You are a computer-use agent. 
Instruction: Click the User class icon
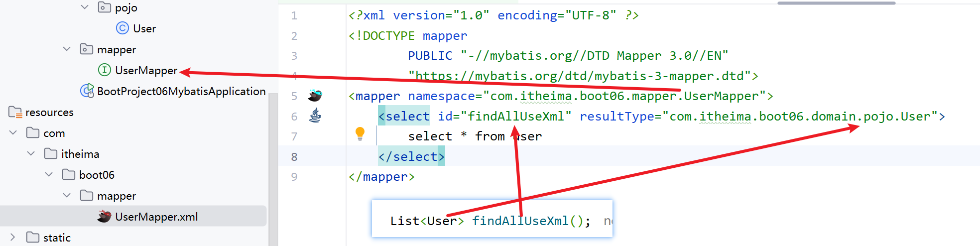coord(122,28)
